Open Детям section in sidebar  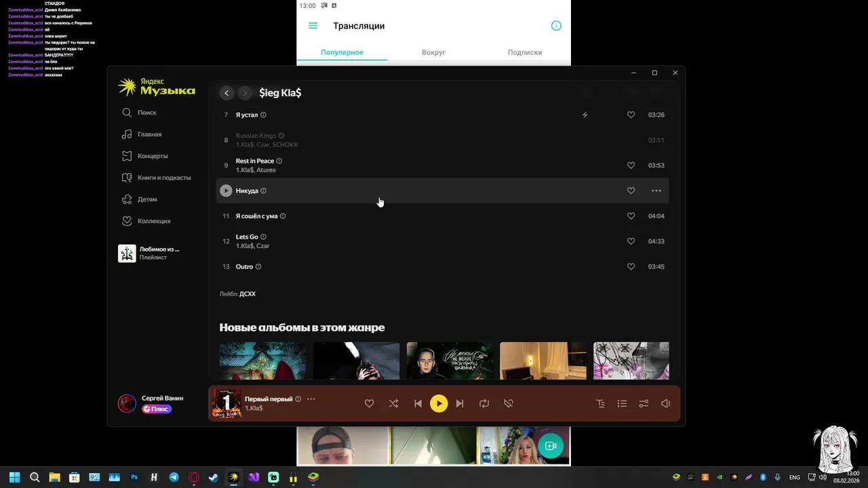click(x=139, y=199)
